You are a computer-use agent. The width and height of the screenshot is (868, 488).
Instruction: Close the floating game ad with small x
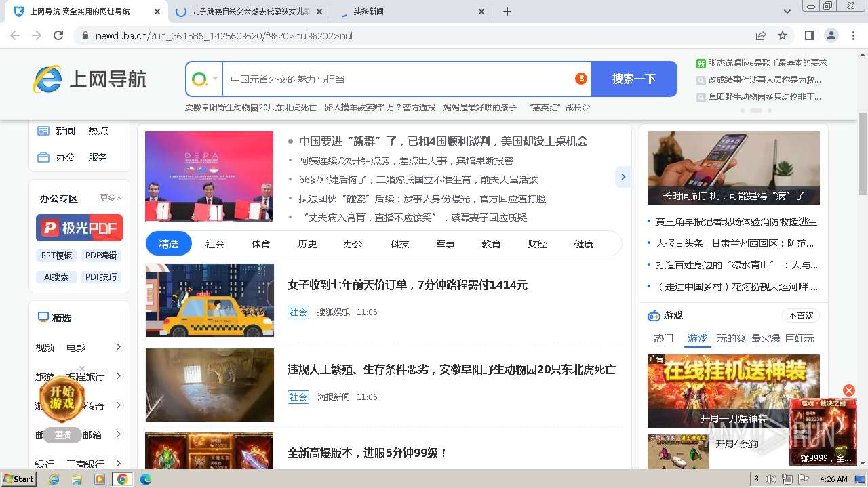82,369
